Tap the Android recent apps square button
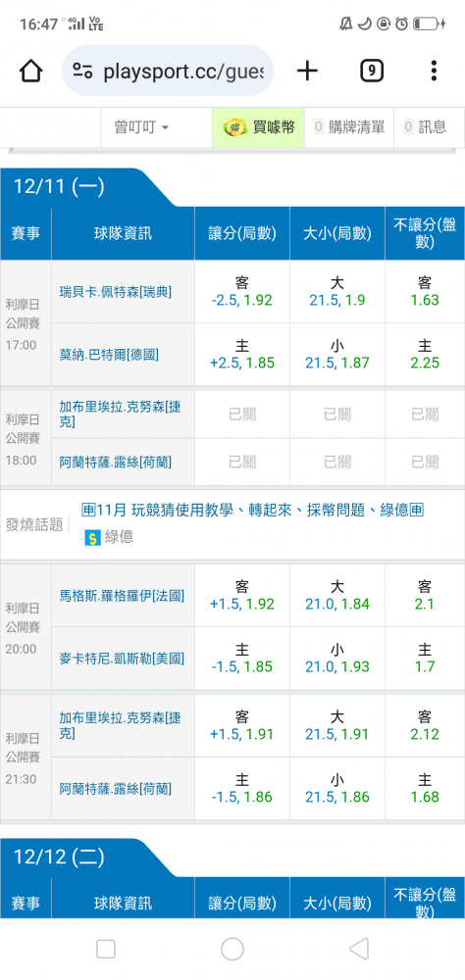Image resolution: width=465 pixels, height=980 pixels. tap(106, 950)
